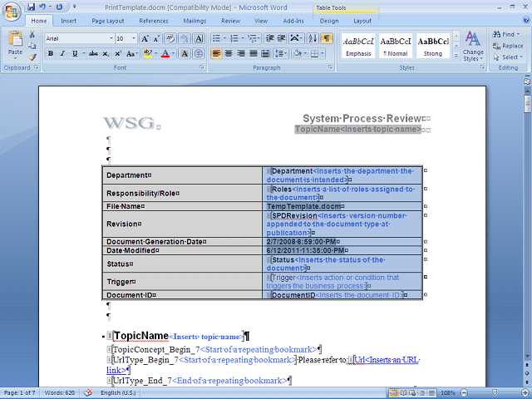Shrink the font size
Image resolution: width=532 pixels, height=399 pixels.
point(156,39)
